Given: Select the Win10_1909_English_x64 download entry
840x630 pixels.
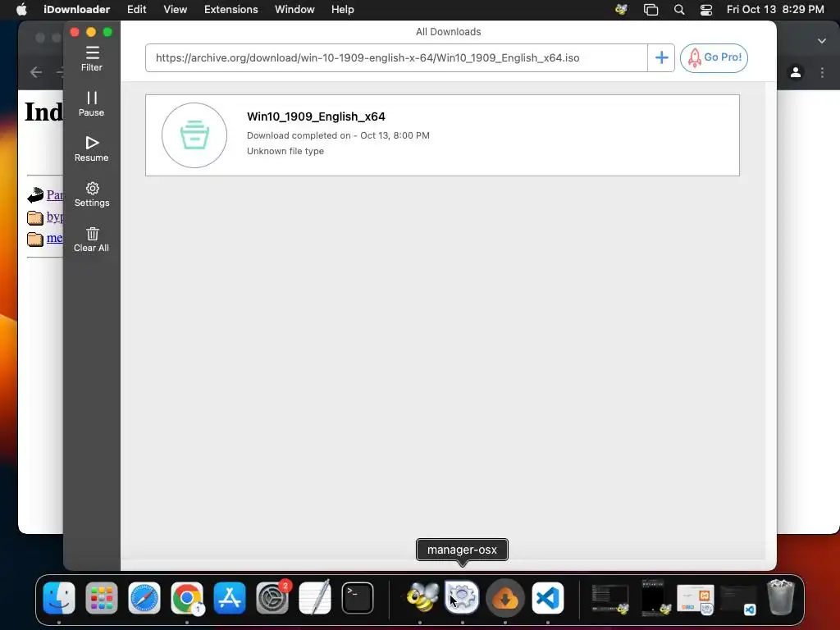Looking at the screenshot, I should click(x=442, y=135).
